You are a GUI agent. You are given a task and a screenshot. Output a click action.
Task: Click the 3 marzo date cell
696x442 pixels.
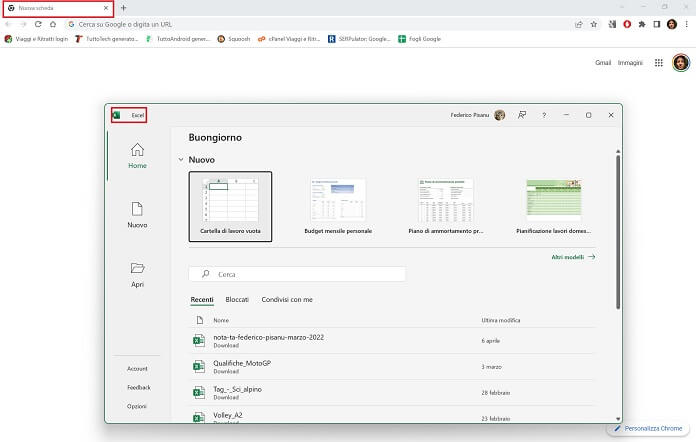tap(491, 367)
